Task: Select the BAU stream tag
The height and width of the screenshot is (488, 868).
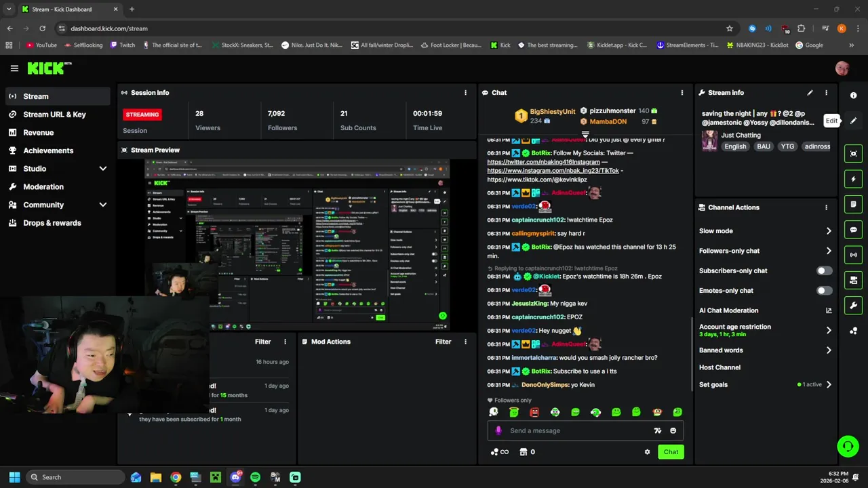Action: pyautogui.click(x=764, y=146)
